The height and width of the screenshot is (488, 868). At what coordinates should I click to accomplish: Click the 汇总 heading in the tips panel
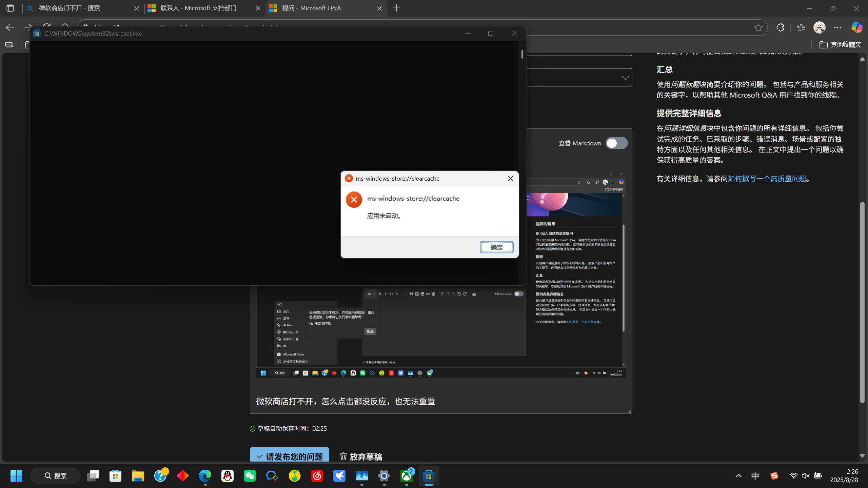[x=665, y=69]
